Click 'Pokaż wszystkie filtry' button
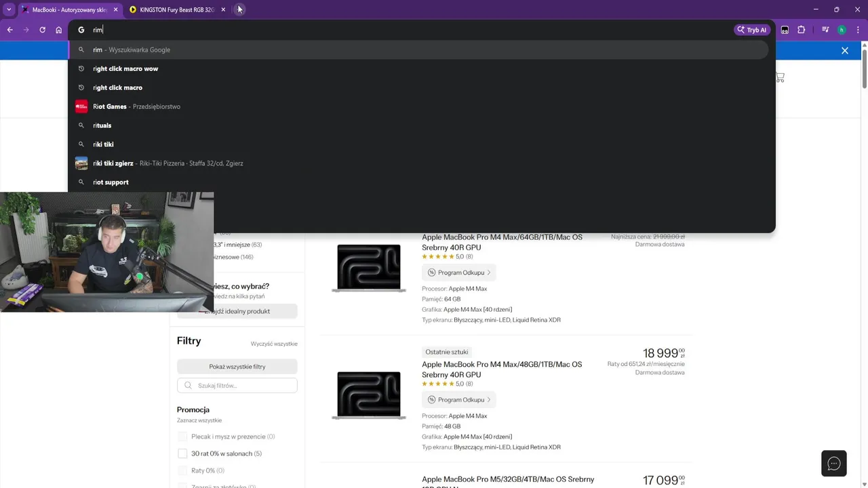 pyautogui.click(x=237, y=367)
